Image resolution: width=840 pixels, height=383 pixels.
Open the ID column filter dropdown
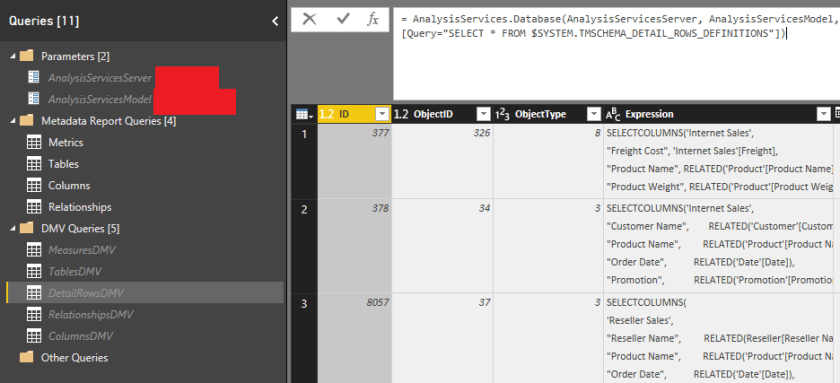(x=382, y=114)
